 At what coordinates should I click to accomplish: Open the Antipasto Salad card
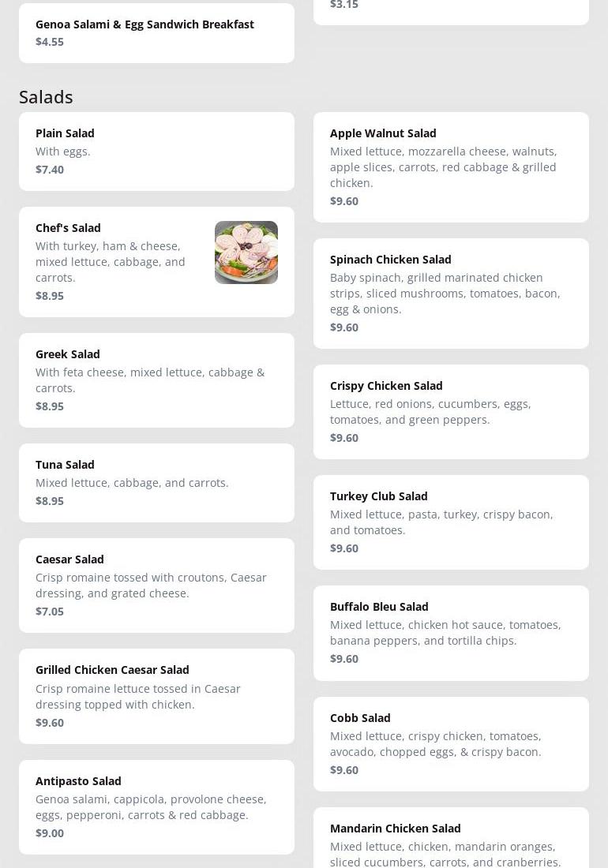click(x=156, y=806)
